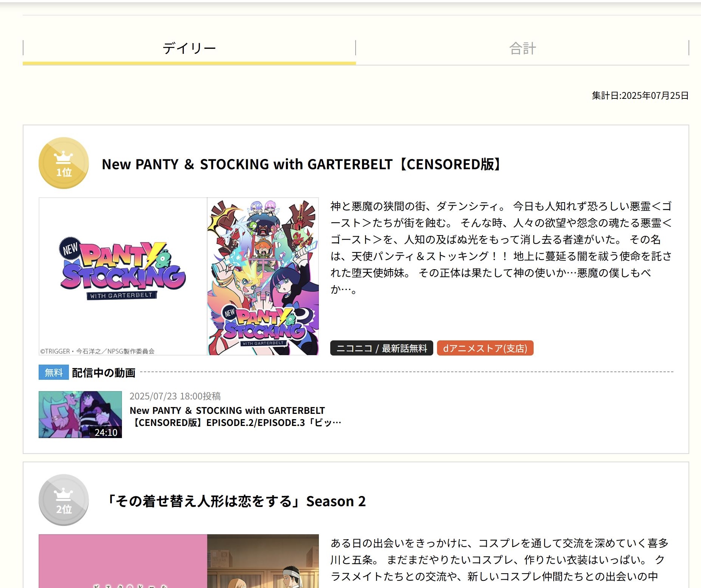Click the ©TRIGGER copyright caption
This screenshot has width=701, height=588.
click(x=97, y=351)
